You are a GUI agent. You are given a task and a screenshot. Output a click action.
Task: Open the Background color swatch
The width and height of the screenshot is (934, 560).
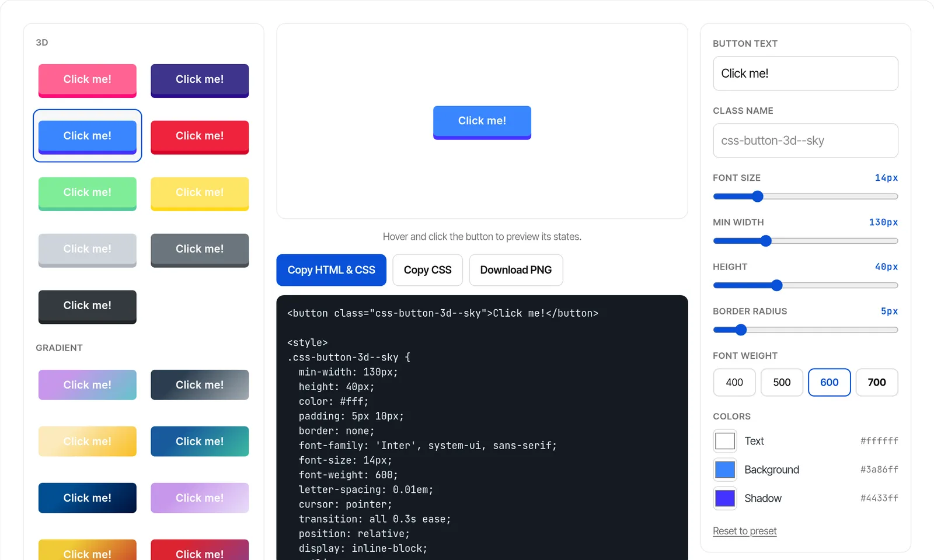tap(725, 470)
